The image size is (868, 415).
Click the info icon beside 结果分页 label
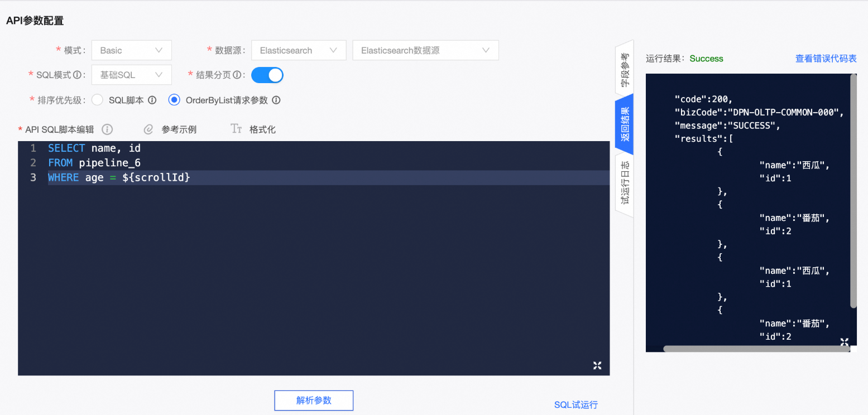pos(237,75)
